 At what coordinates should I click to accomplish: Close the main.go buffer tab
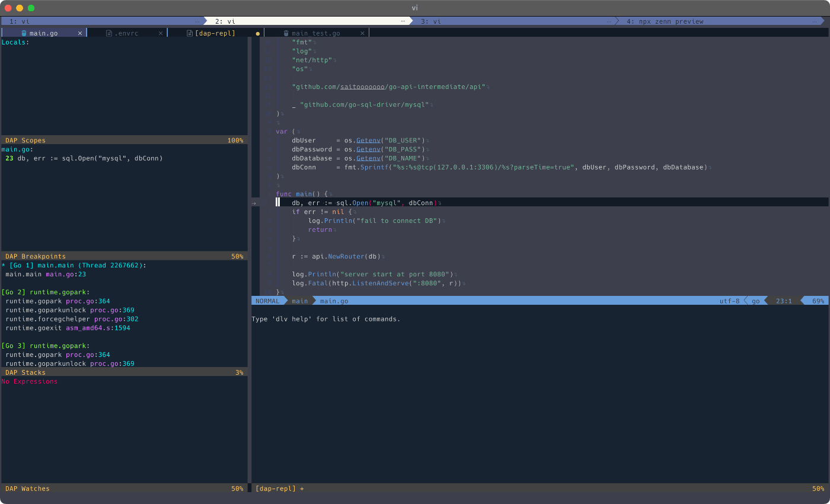click(x=80, y=33)
